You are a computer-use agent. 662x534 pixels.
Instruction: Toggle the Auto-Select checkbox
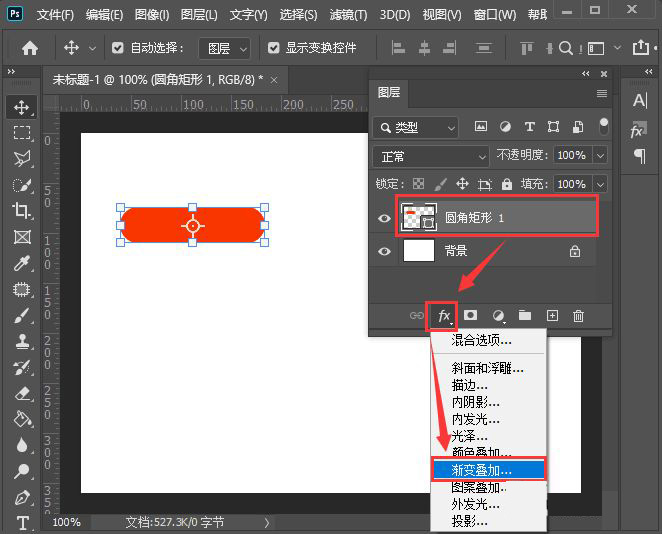coord(118,48)
